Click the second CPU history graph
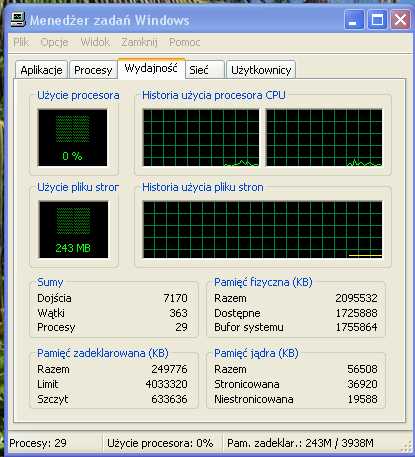This screenshot has width=415, height=457. tap(324, 137)
